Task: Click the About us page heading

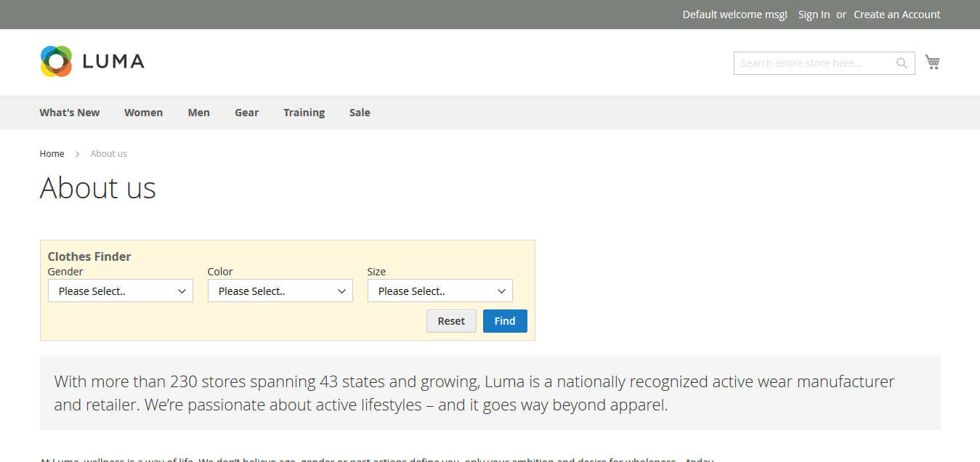Action: coord(98,188)
